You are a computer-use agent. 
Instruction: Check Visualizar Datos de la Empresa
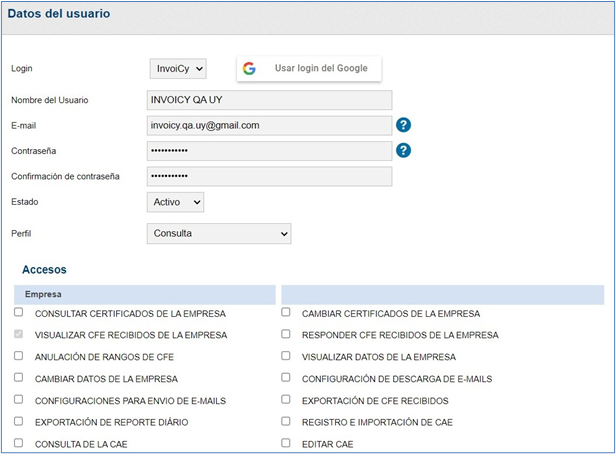(286, 357)
